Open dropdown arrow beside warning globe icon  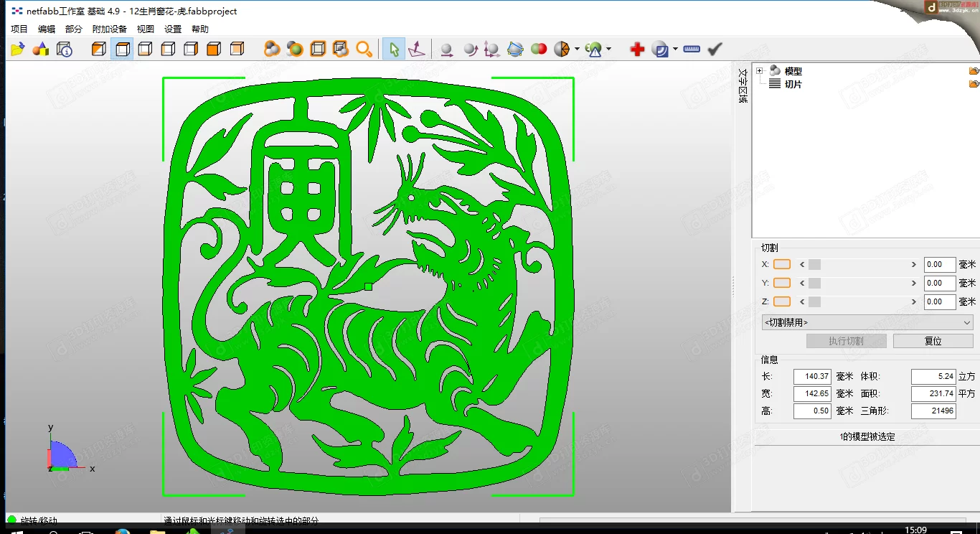coord(608,50)
